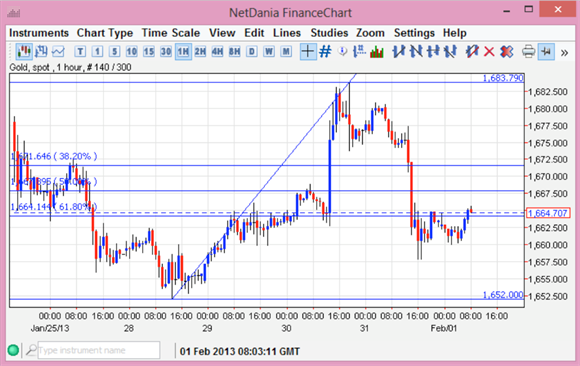Viewport: 580px width, 366px height.
Task: Print the chart using printer icon
Action: click(x=528, y=51)
